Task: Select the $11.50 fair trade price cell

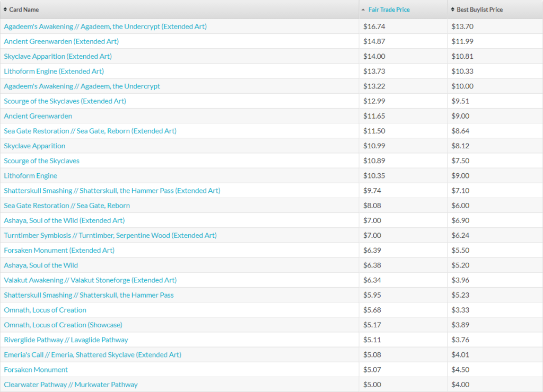Action: (x=403, y=130)
